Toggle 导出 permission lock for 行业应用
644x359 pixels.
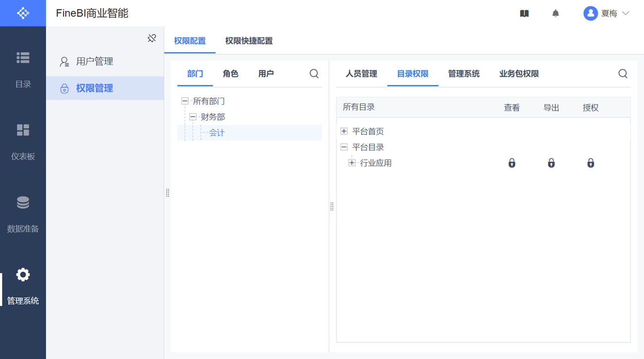coord(551,163)
